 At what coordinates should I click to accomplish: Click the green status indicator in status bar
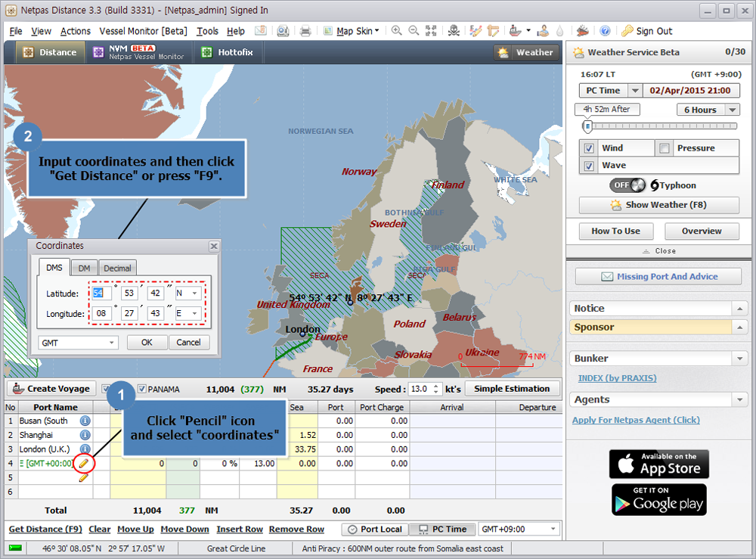tap(15, 548)
